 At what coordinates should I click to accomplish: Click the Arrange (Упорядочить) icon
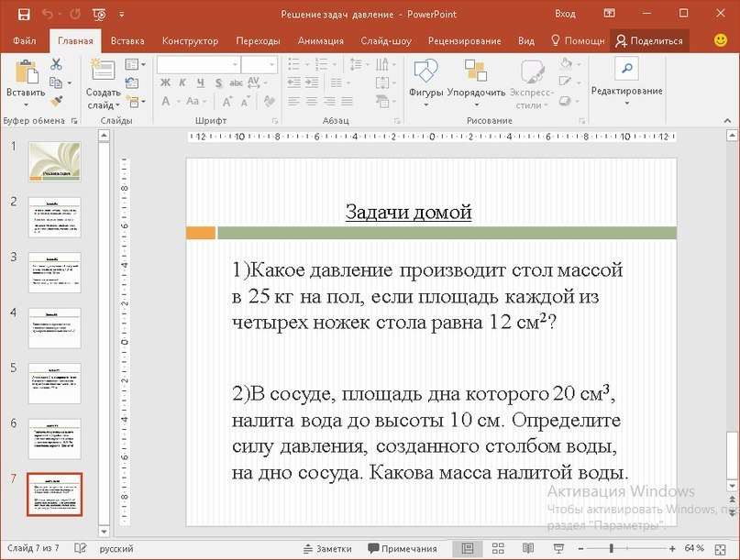(x=475, y=72)
